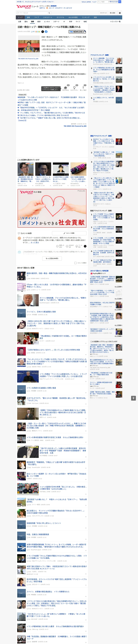Open article スペイン、米軍機の領空通過禁止
The image size is (138, 644).
(x=48, y=592)
